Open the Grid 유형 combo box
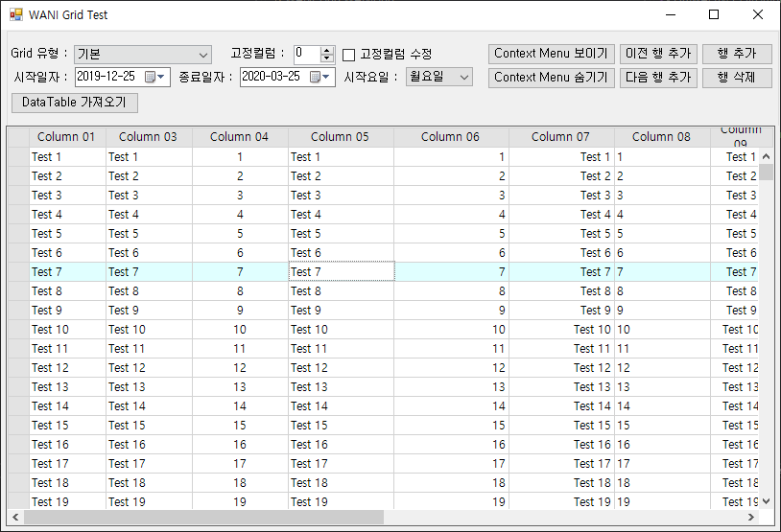This screenshot has width=781, height=532. coord(143,55)
